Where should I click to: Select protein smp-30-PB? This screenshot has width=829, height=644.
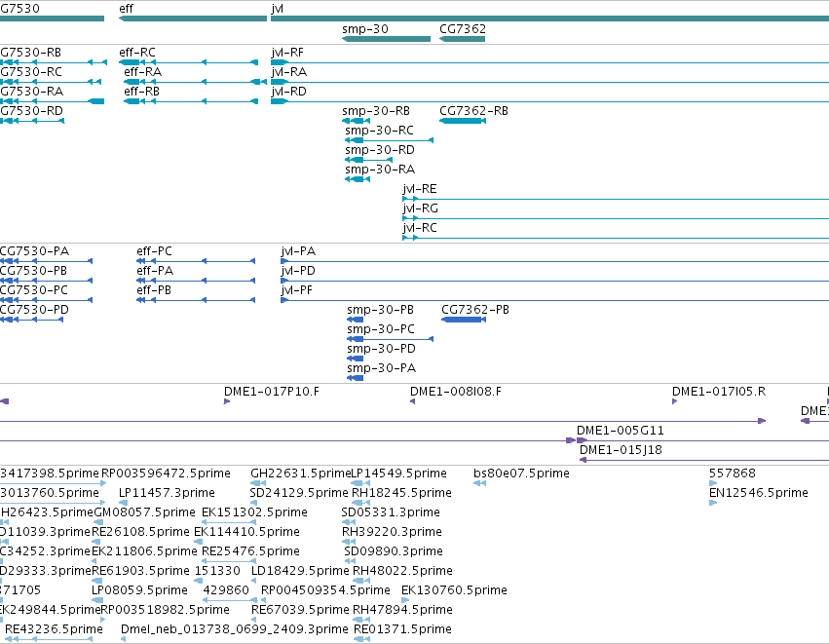pos(355,320)
